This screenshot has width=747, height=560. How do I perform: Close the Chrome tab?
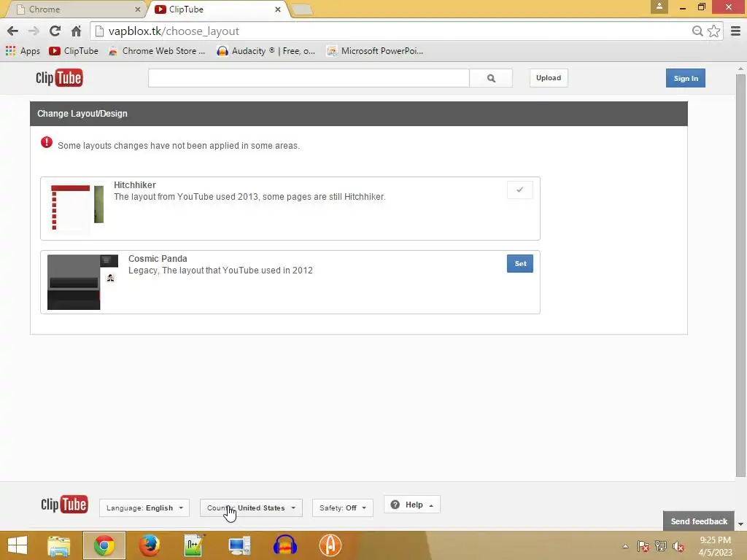138,9
